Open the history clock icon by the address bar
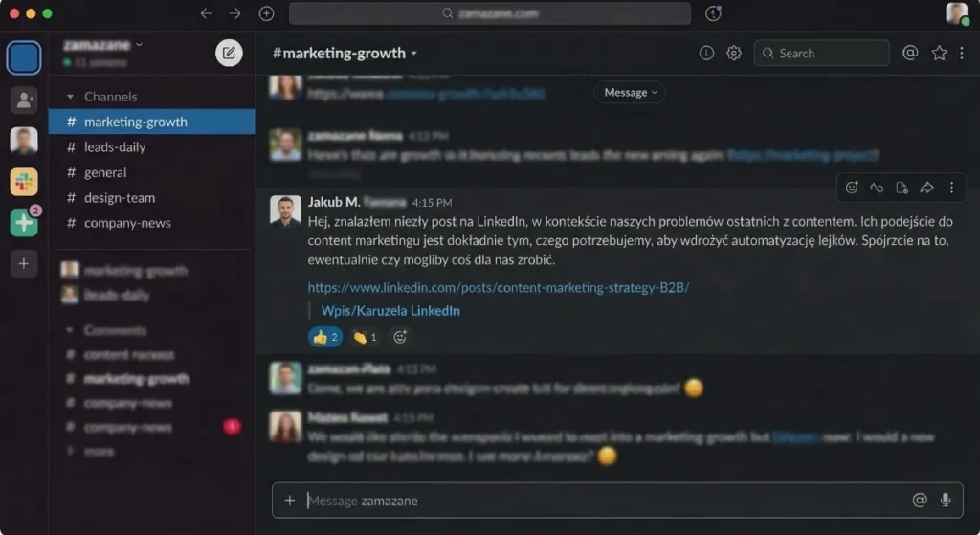Screen dimensions: 980x535 click(x=713, y=13)
